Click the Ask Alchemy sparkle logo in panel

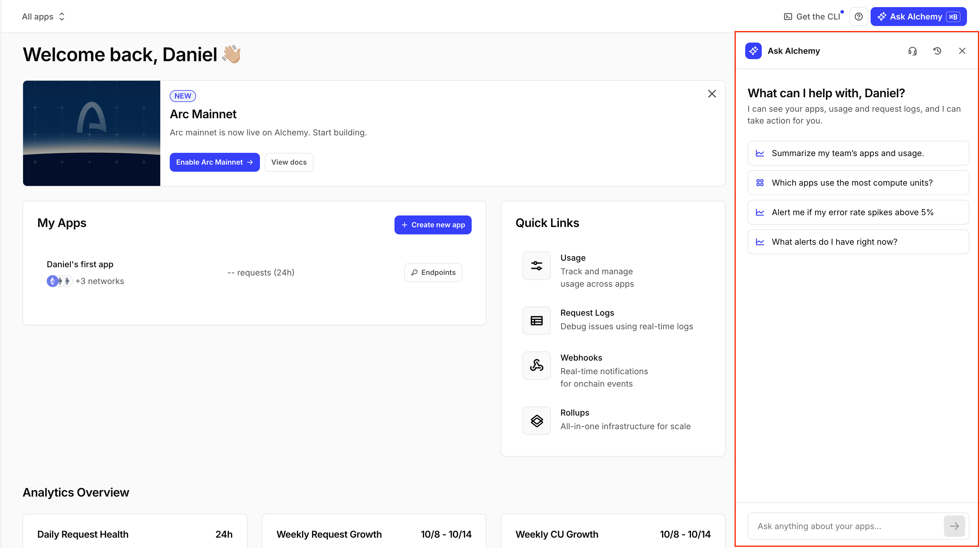pyautogui.click(x=753, y=51)
